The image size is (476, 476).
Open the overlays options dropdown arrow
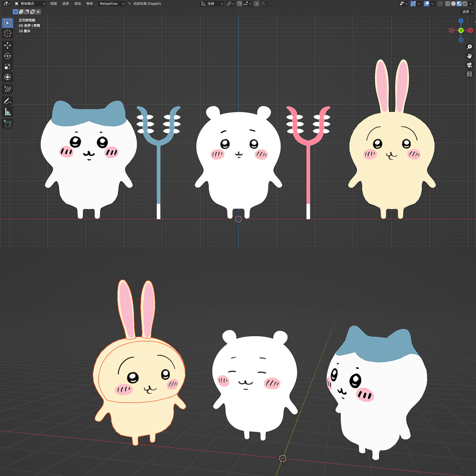click(432, 4)
